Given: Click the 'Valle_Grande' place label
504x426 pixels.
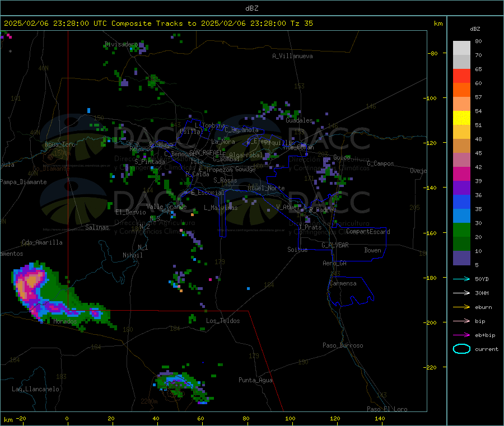Looking at the screenshot, I should [x=166, y=207].
